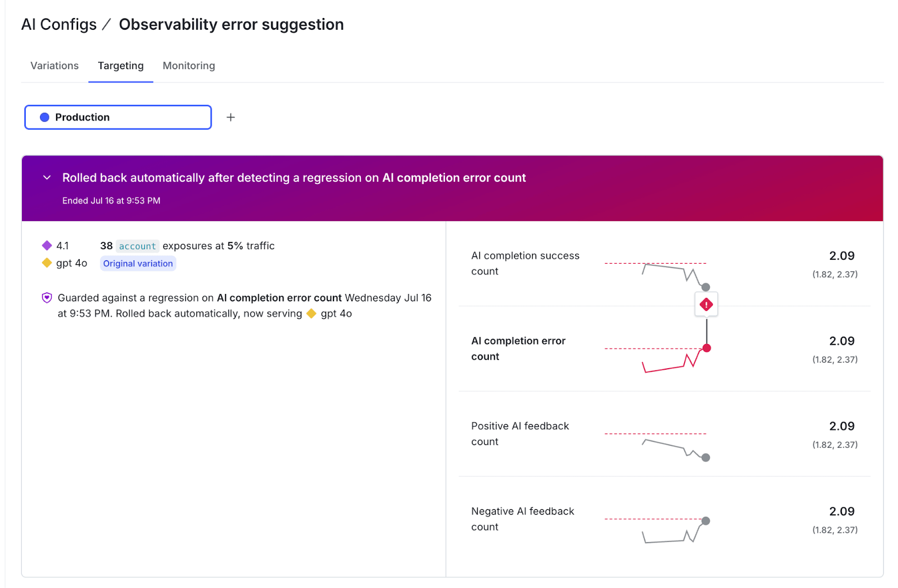Click the AI Configs breadcrumb link
The height and width of the screenshot is (588, 898).
click(58, 24)
